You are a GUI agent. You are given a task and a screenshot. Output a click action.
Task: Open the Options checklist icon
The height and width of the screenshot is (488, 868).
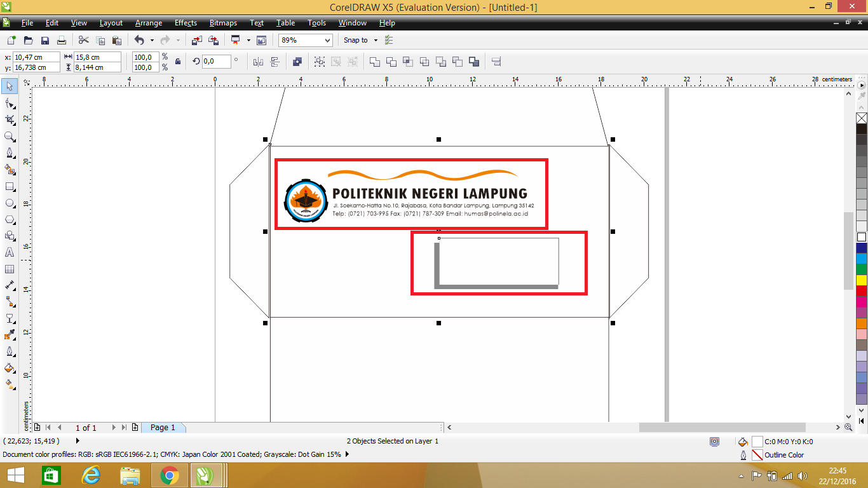(389, 40)
